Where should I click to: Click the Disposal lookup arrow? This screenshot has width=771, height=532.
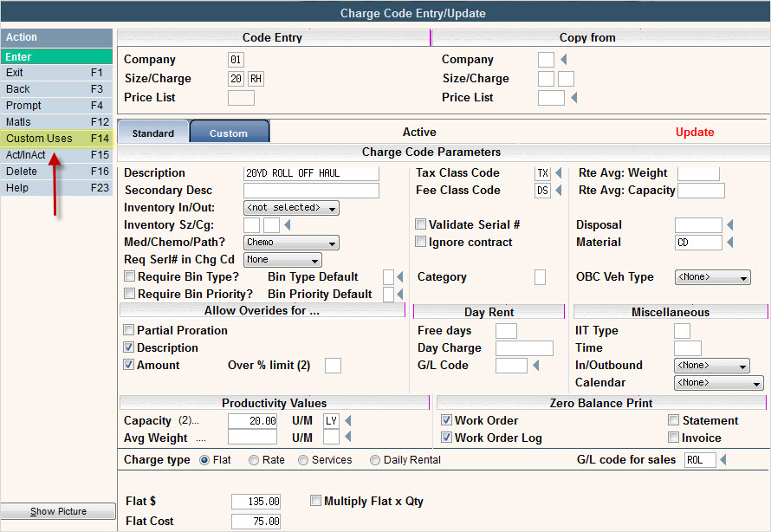pyautogui.click(x=730, y=225)
